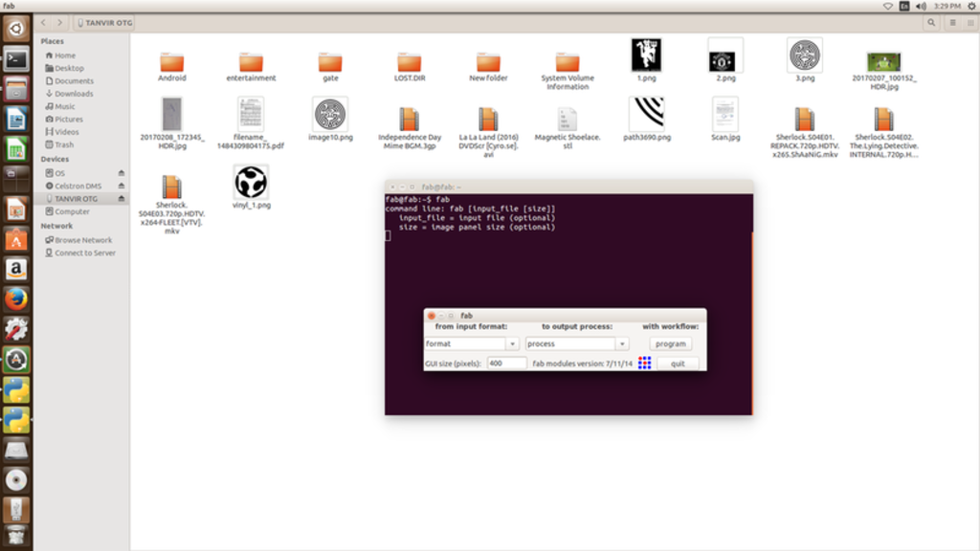Image resolution: width=980 pixels, height=551 pixels.
Task: Open the entertainment folder
Action: coord(251,67)
